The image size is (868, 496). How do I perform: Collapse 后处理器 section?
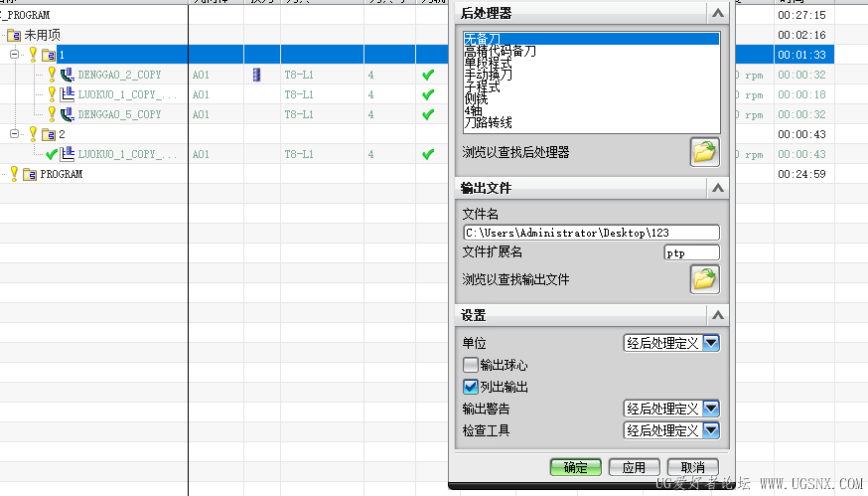(x=717, y=13)
